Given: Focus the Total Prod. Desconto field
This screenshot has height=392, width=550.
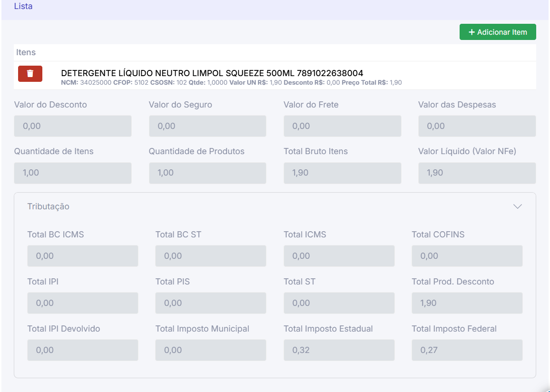Looking at the screenshot, I should (x=467, y=303).
